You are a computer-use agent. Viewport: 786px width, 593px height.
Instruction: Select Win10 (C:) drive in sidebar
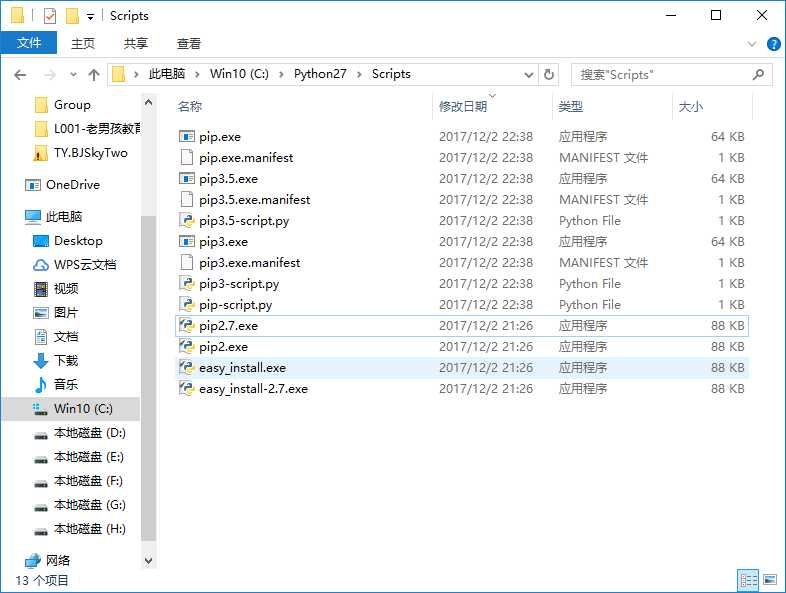(71, 409)
